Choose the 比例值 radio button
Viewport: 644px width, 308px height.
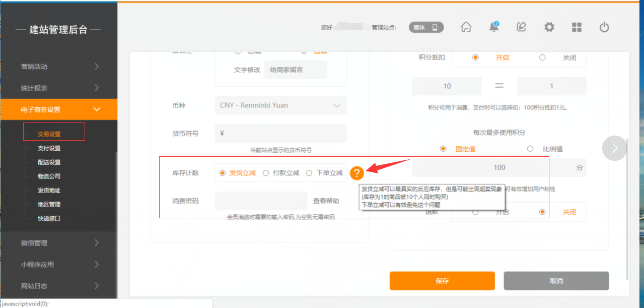coord(530,149)
